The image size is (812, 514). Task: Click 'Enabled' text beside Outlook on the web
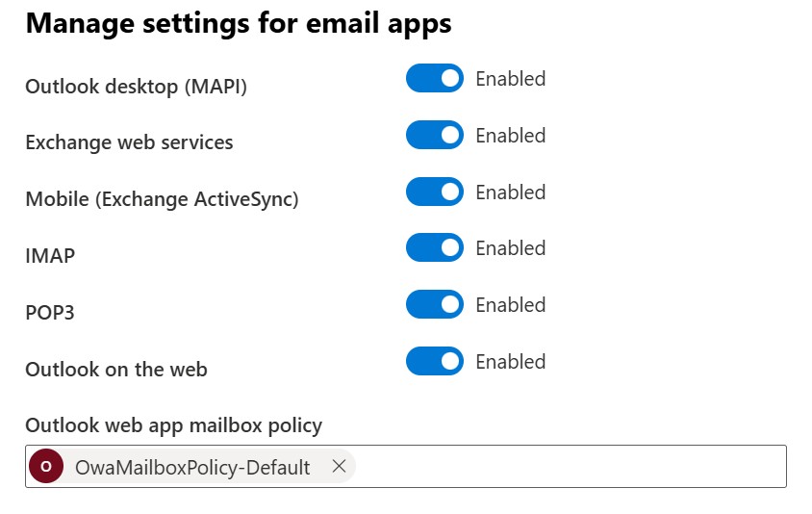(x=511, y=362)
